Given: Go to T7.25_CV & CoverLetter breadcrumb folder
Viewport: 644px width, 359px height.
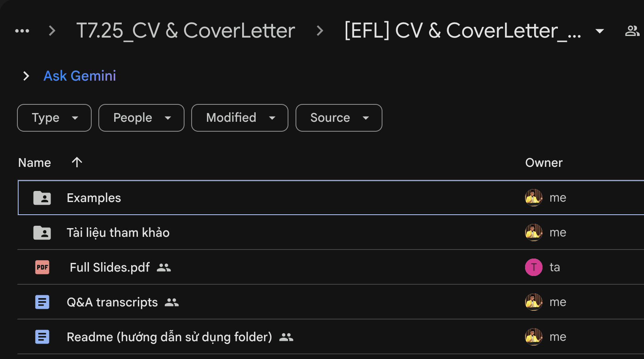Looking at the screenshot, I should pos(185,31).
